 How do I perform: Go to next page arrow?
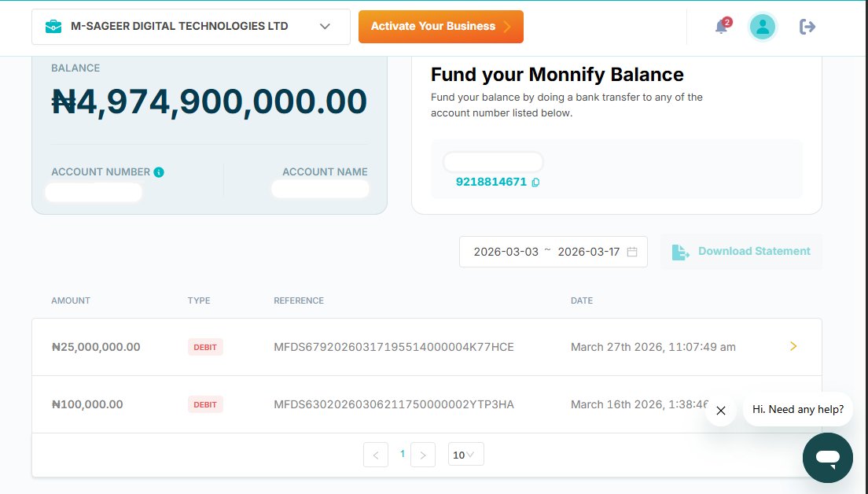[423, 455]
